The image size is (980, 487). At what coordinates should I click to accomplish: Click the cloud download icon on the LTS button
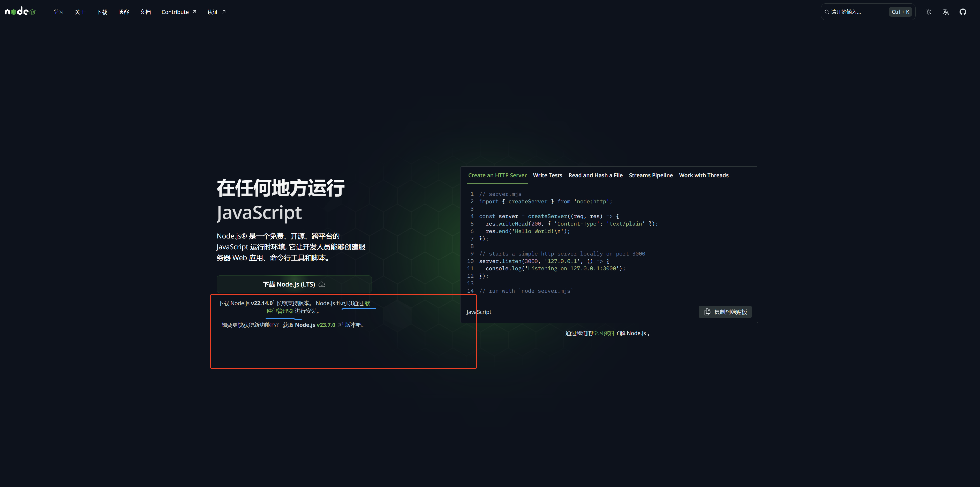[322, 284]
